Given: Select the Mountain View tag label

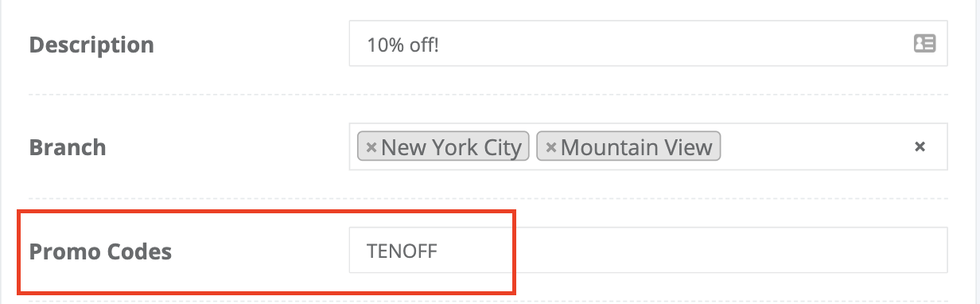Looking at the screenshot, I should click(x=636, y=147).
